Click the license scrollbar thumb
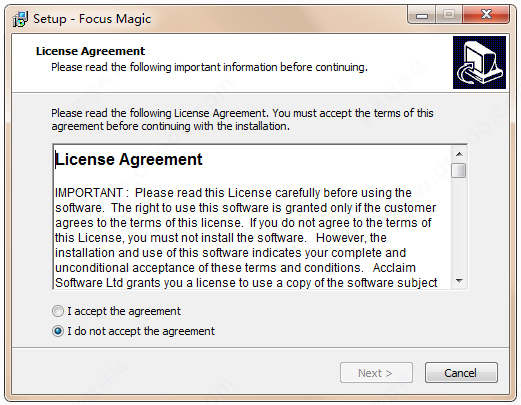Viewport: 521px width, 405px height. tap(459, 170)
